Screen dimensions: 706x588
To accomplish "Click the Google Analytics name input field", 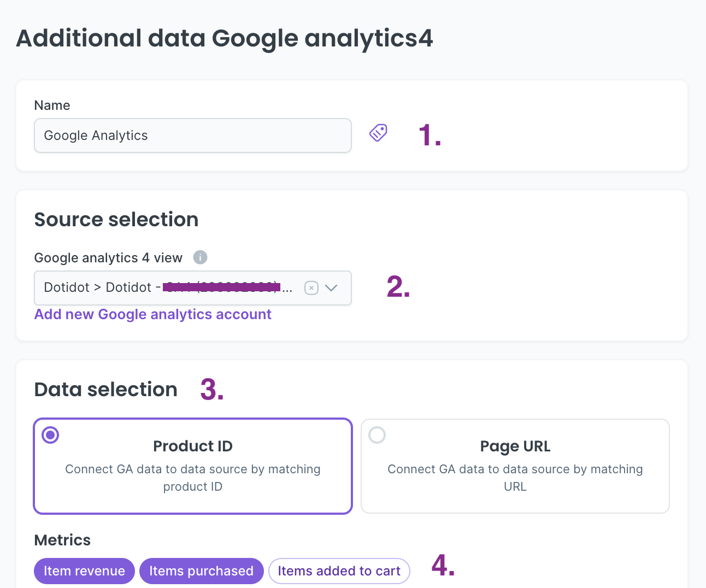I will 193,136.
